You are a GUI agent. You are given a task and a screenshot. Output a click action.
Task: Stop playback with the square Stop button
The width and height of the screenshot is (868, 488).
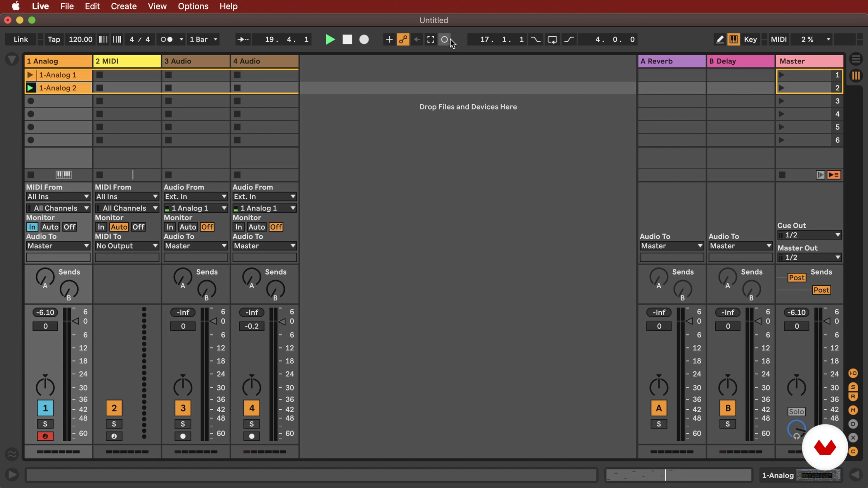coord(347,39)
